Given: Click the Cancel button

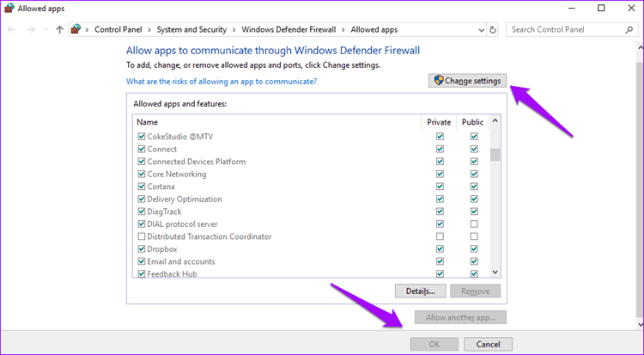Looking at the screenshot, I should (488, 344).
